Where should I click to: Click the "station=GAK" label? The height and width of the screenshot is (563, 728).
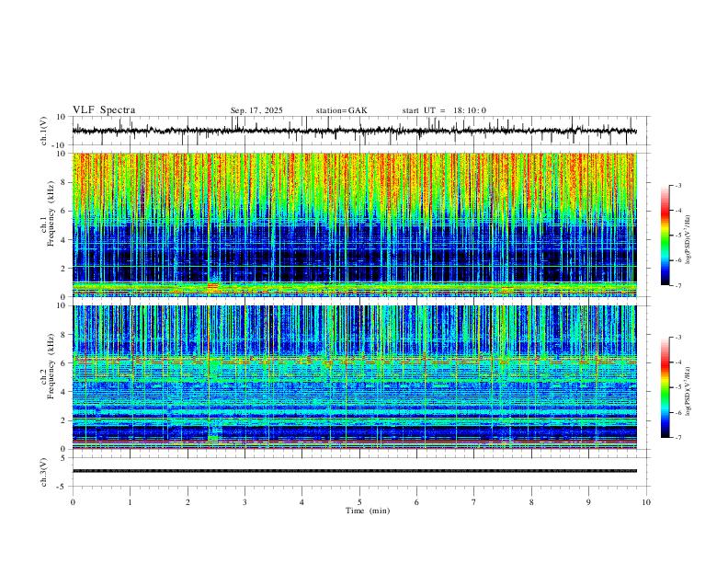tap(341, 110)
